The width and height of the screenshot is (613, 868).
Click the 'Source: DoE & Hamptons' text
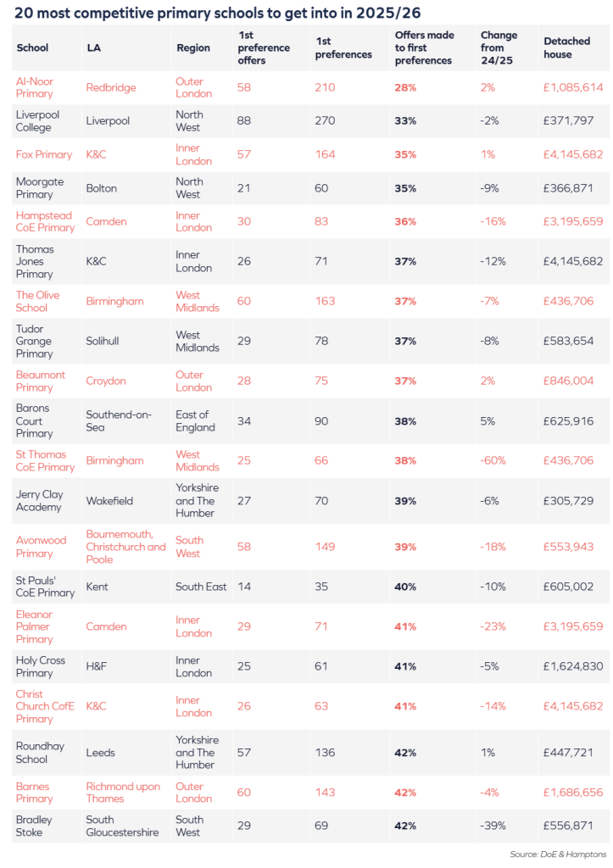559,854
